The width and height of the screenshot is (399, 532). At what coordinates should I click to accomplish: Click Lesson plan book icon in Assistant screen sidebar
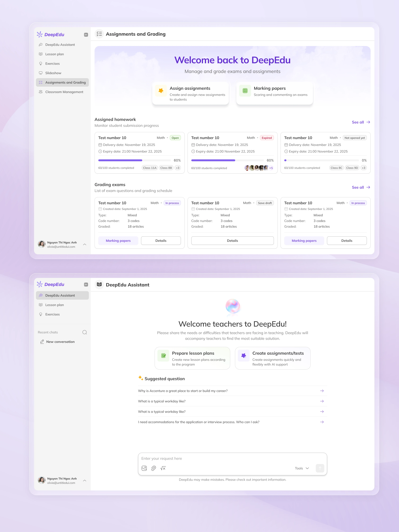coord(41,305)
